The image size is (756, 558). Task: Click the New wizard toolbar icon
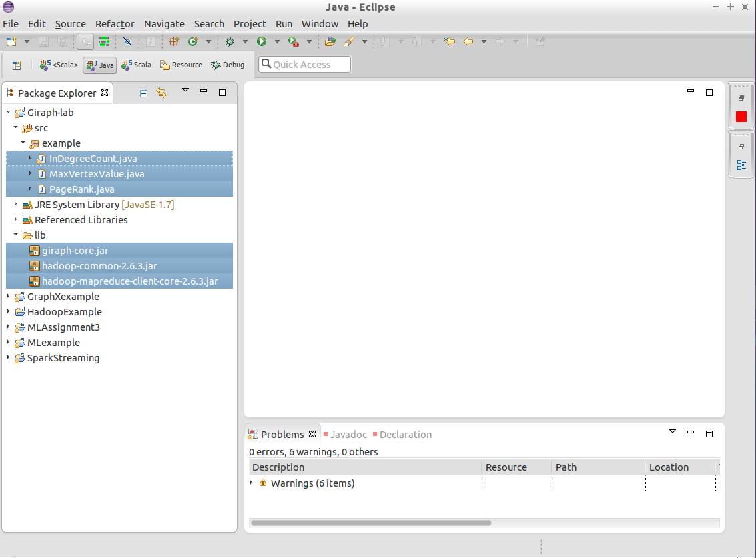[x=11, y=41]
